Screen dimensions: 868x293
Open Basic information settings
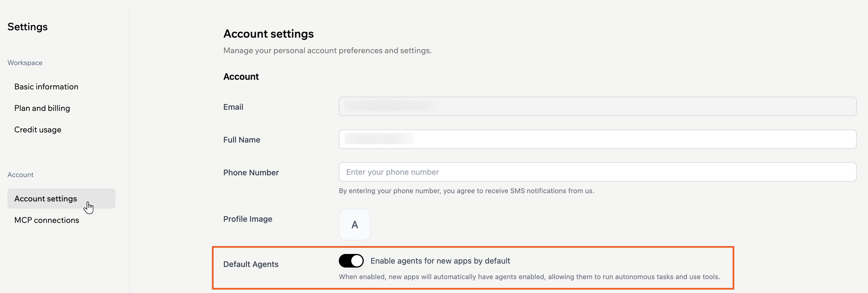[46, 87]
